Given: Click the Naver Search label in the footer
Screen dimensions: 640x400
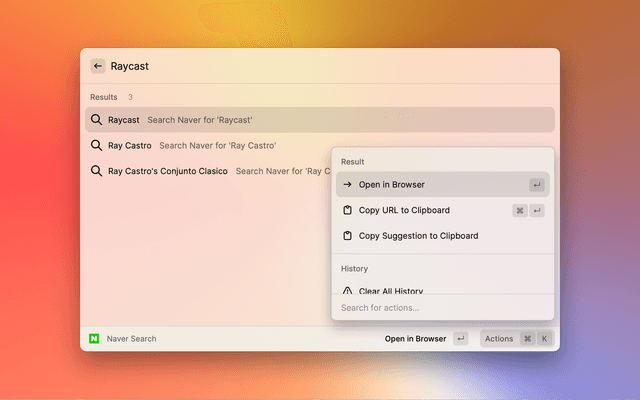Looking at the screenshot, I should coord(131,339).
